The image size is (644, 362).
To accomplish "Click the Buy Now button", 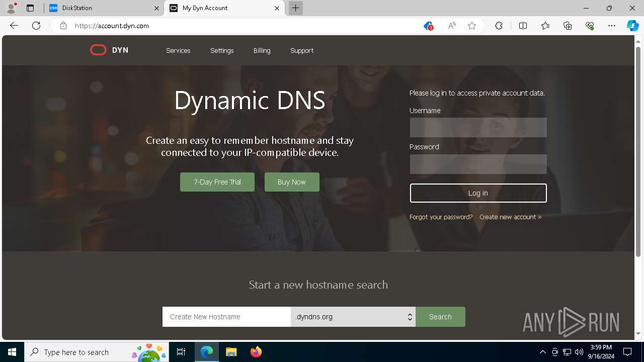I will click(292, 182).
